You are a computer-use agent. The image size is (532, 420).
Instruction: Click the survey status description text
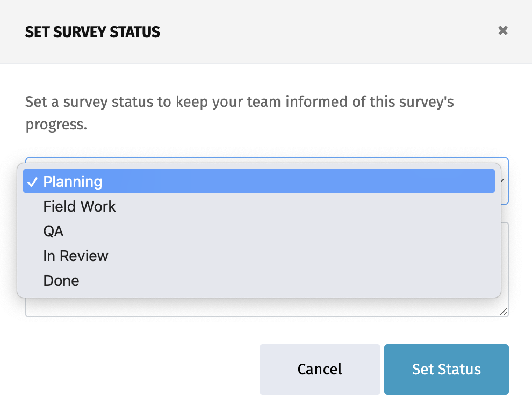(x=239, y=102)
